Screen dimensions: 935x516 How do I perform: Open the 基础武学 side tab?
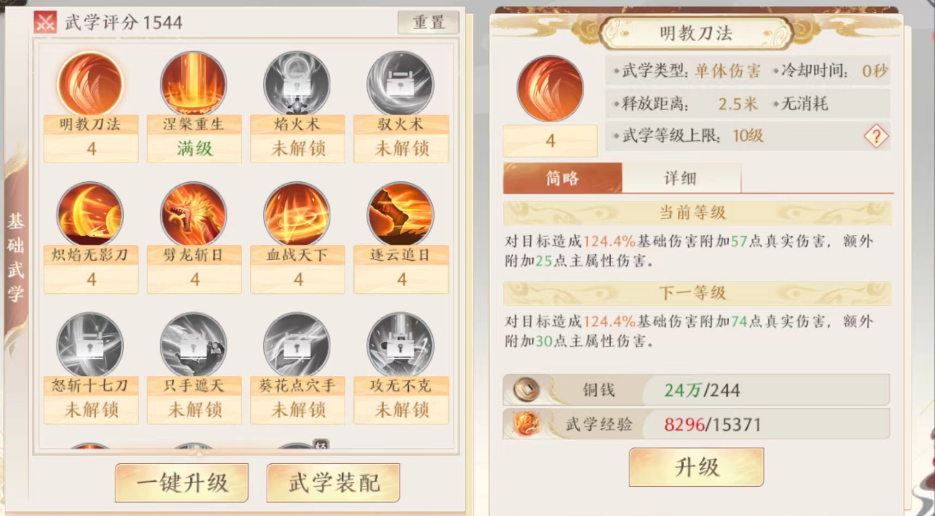(16, 257)
